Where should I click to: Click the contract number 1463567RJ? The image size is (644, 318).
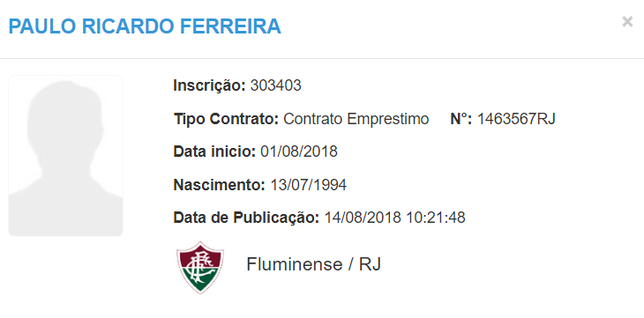click(x=516, y=119)
